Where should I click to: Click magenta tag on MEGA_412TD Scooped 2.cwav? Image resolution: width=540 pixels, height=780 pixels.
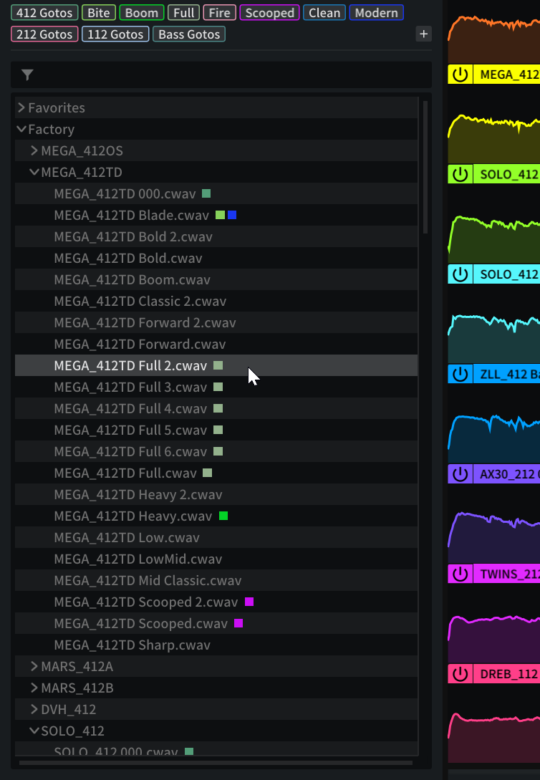(249, 602)
